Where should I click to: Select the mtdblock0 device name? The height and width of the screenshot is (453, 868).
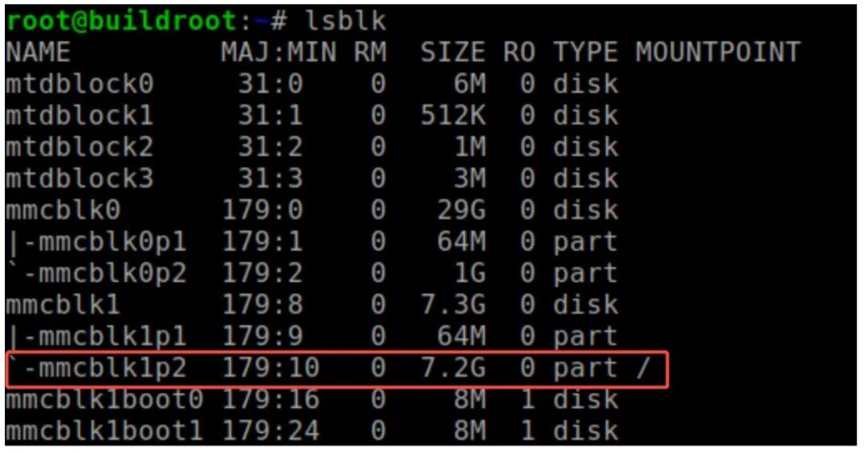point(79,84)
